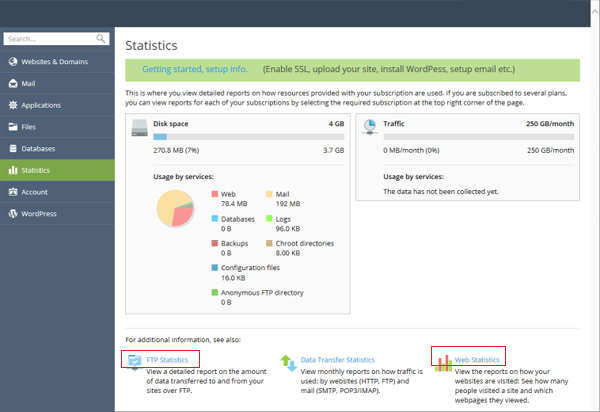Open the Getting started, setup info link
600x412 pixels.
pos(195,70)
